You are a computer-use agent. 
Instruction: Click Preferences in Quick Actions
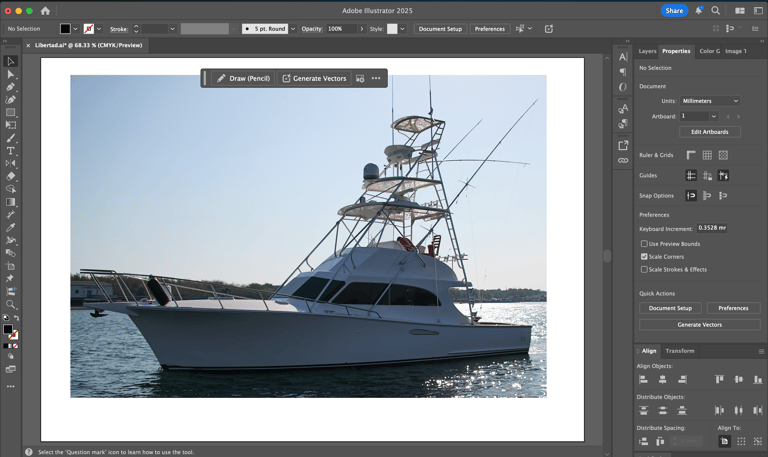pos(733,308)
